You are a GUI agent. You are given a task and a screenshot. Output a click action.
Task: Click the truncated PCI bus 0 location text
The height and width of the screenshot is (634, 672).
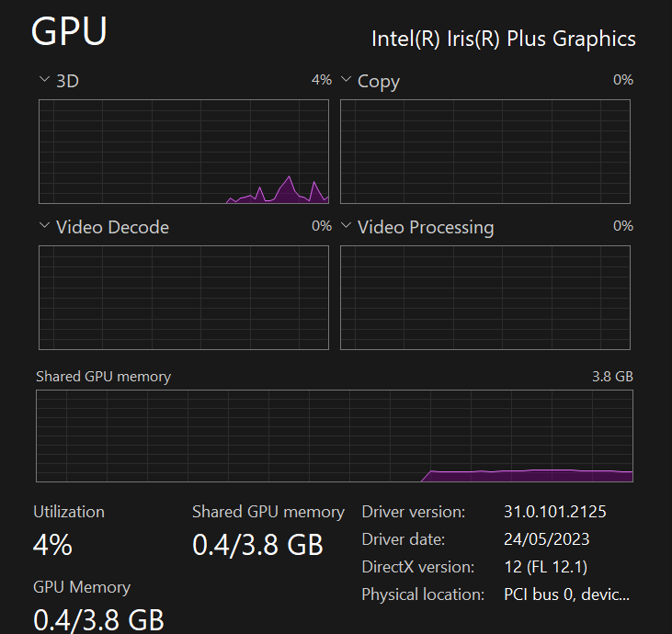click(x=566, y=594)
